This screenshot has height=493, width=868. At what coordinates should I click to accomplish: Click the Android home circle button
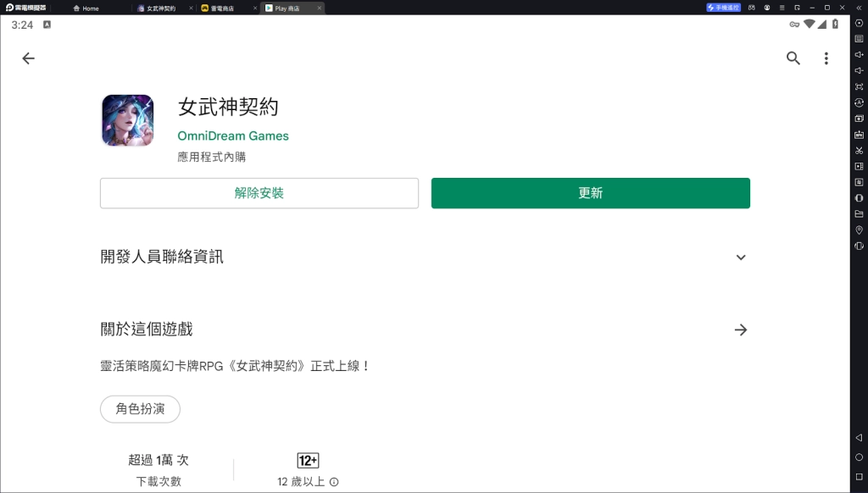coord(859,457)
